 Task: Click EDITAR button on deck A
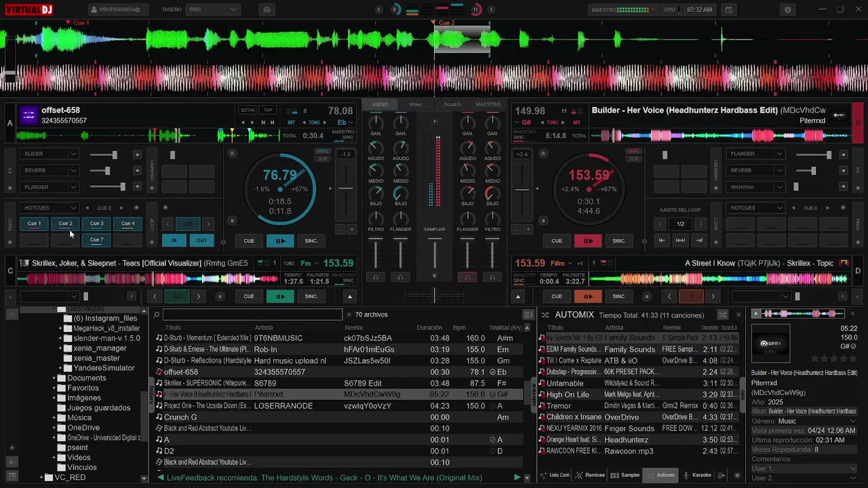coord(248,110)
